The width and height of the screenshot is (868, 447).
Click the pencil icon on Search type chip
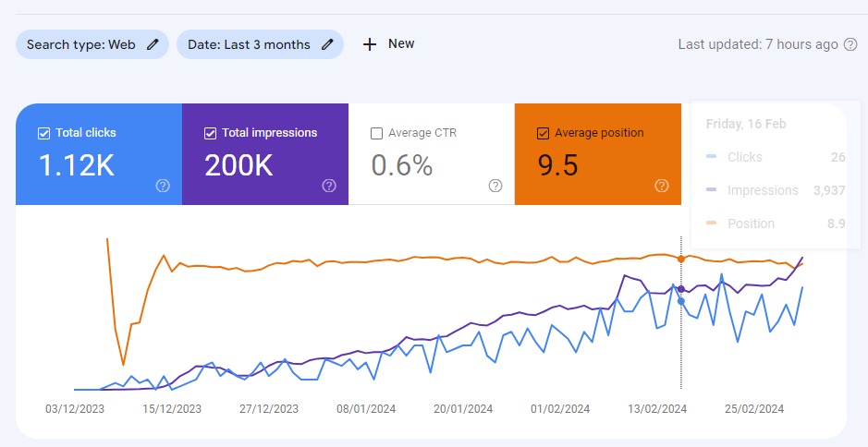point(153,44)
